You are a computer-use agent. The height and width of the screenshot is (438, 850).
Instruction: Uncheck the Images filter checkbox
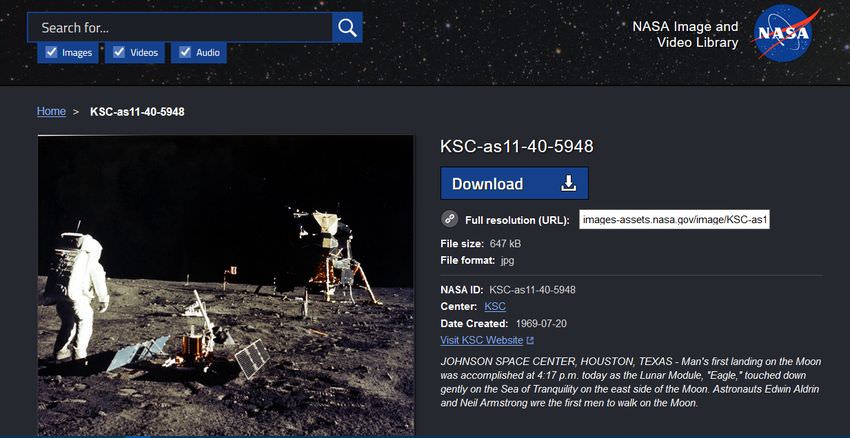pyautogui.click(x=50, y=53)
